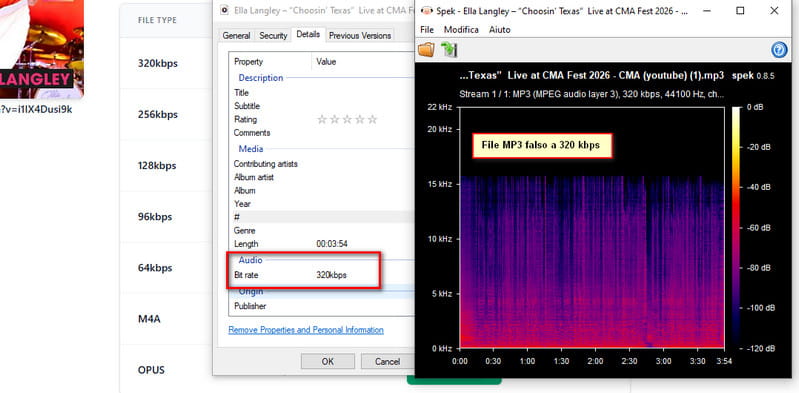Screen dimensions: 799x393
Task: Switch to Security tab in Properties
Action: click(x=273, y=36)
